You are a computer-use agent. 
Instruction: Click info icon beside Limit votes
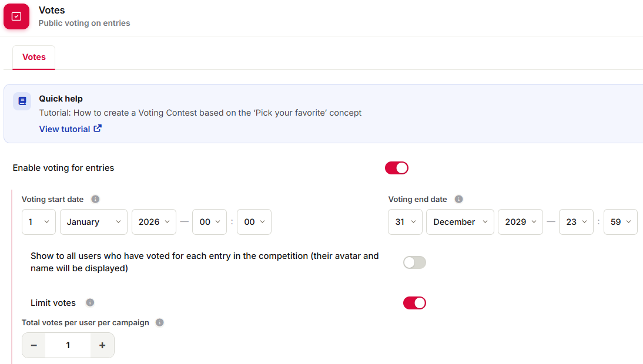click(90, 302)
